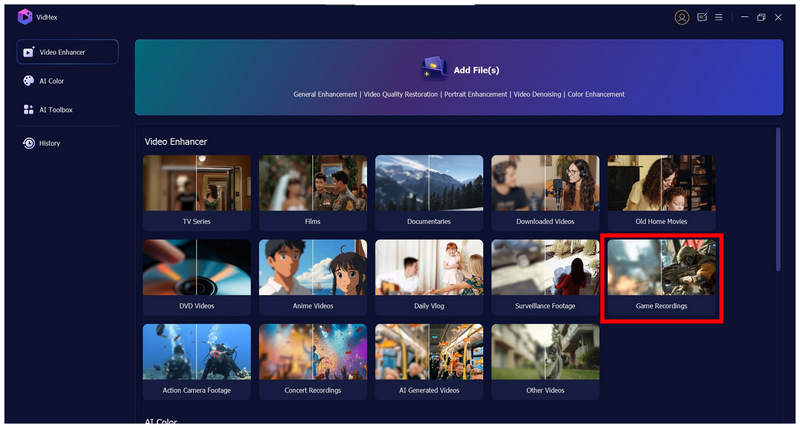This screenshot has width=800, height=428.
Task: Select the Old Home Movies preset
Action: [x=661, y=191]
